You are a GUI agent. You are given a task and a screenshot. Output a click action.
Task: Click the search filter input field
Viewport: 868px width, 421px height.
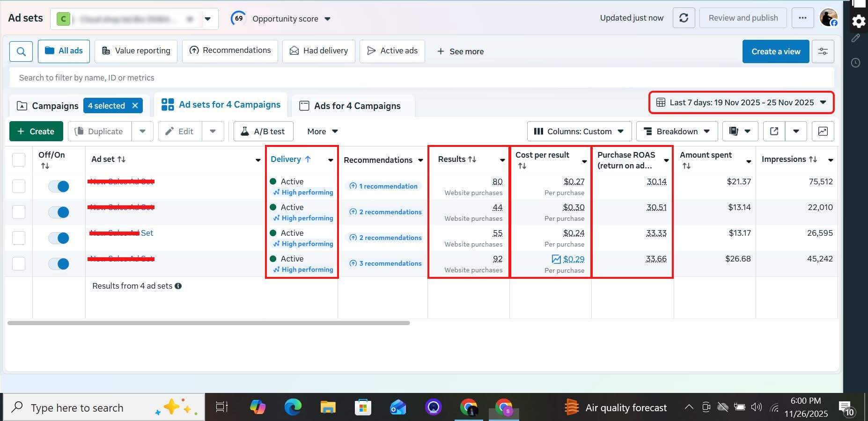coord(421,78)
